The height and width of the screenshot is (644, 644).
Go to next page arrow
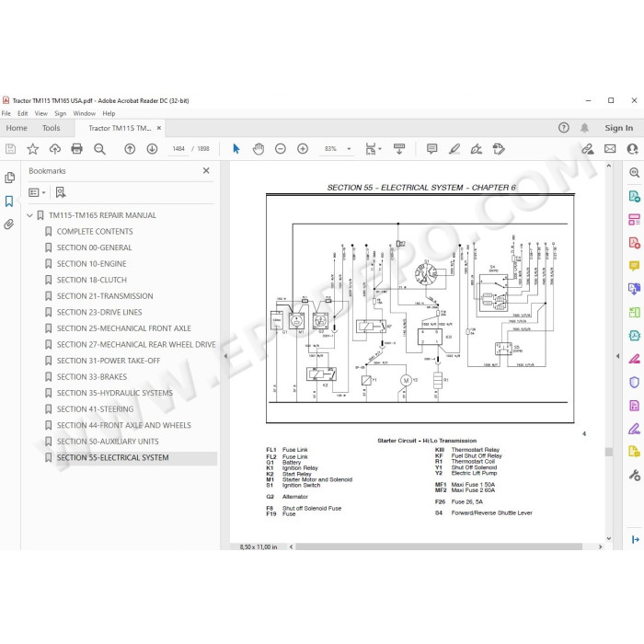coord(152,149)
